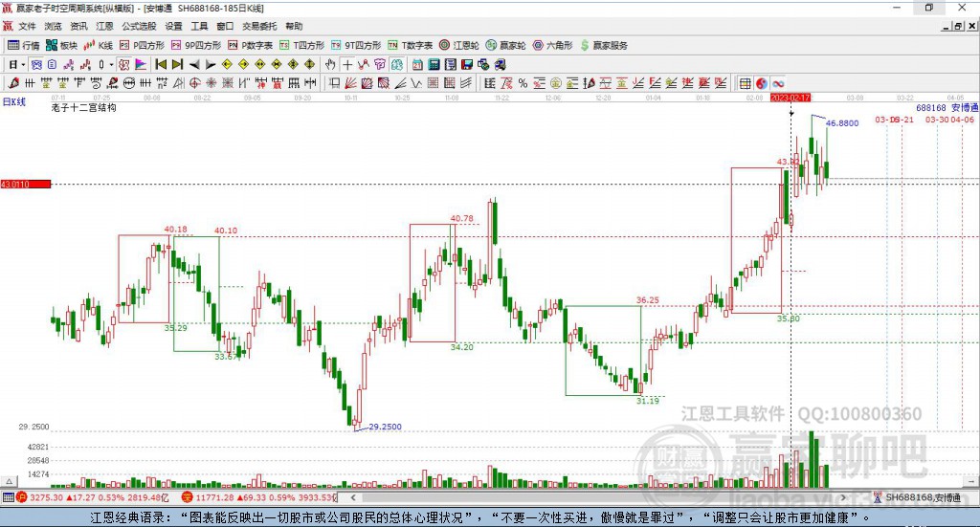The width and height of the screenshot is (980, 527).
Task: Click the yellow diamond with left arrow
Action: point(227,64)
